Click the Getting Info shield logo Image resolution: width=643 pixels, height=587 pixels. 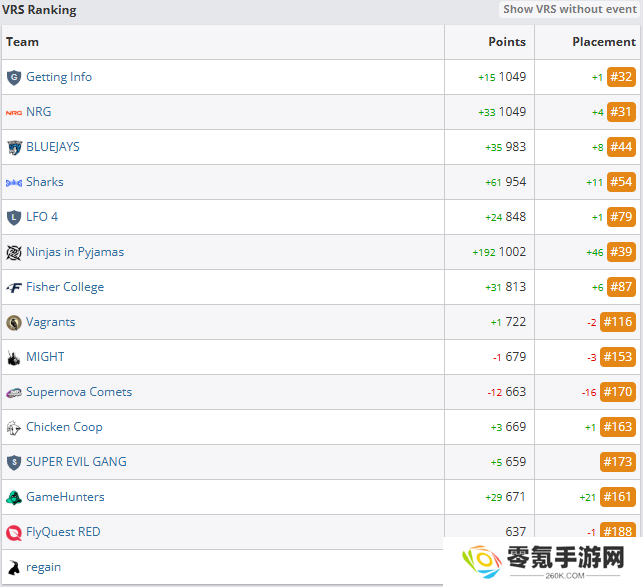point(14,78)
